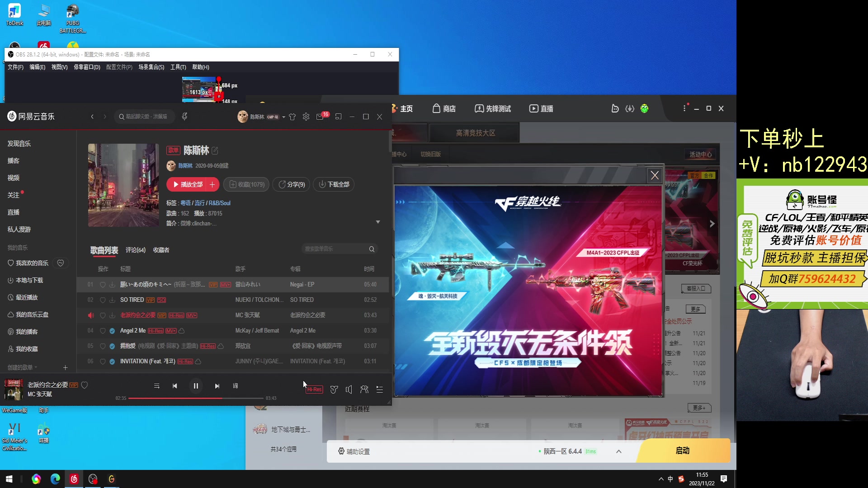
Task: Open the messages mail icon with badge 16
Action: (321, 117)
